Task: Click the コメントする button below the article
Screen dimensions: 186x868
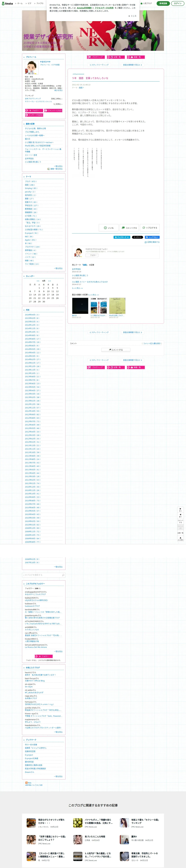Action: 129,228
